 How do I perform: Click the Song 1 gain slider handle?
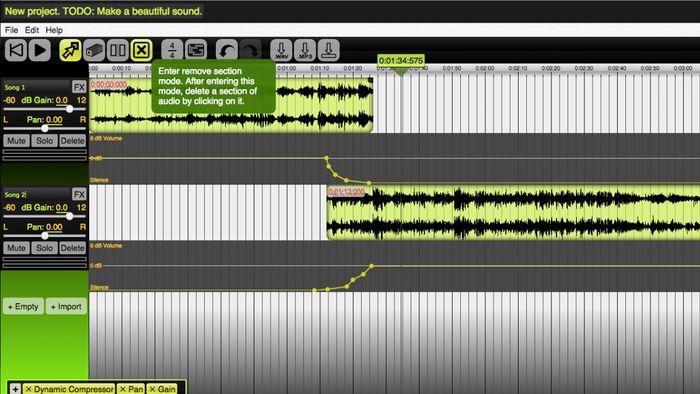(x=69, y=109)
